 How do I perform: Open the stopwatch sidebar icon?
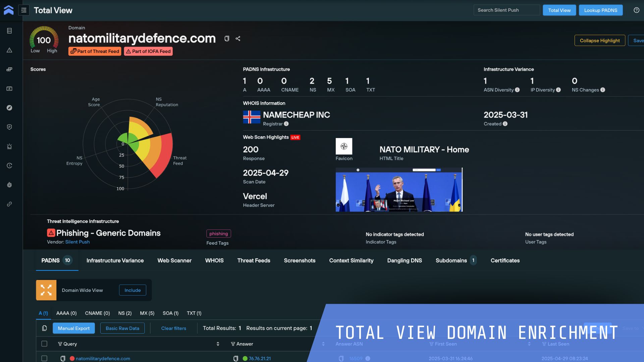9,185
